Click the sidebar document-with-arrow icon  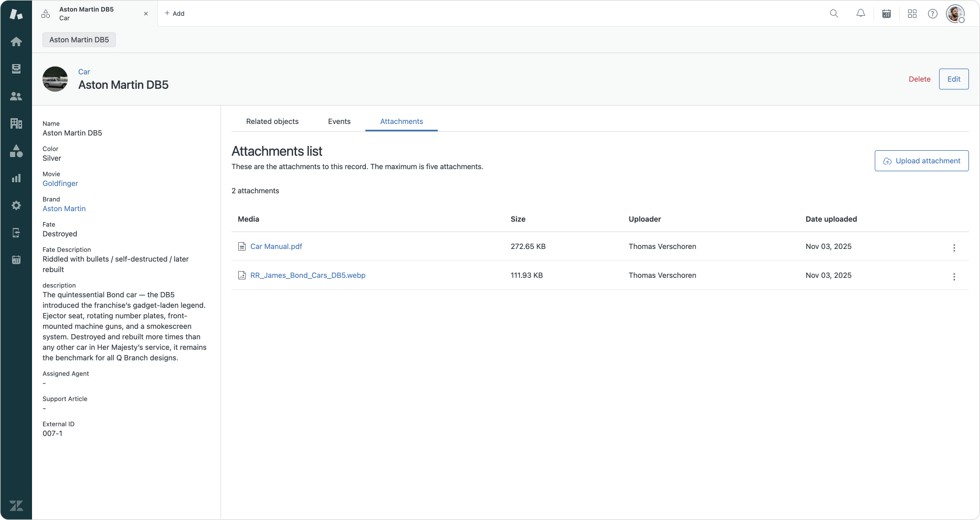coord(16,233)
